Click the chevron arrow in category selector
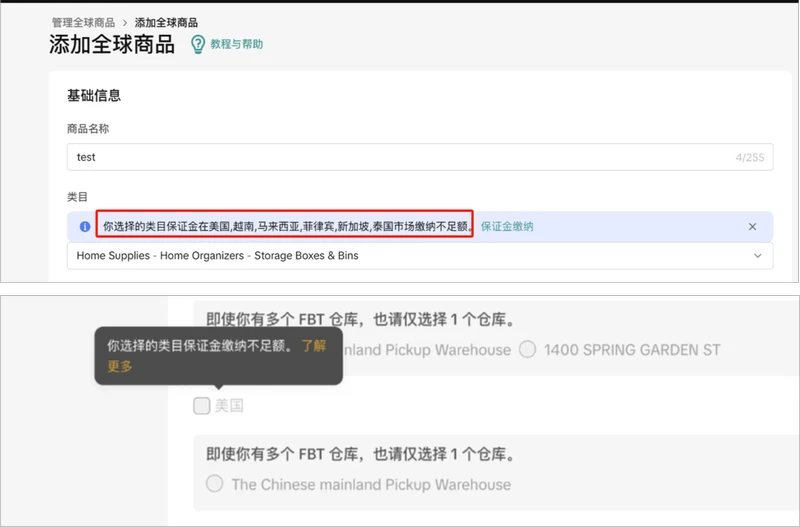 pos(757,256)
